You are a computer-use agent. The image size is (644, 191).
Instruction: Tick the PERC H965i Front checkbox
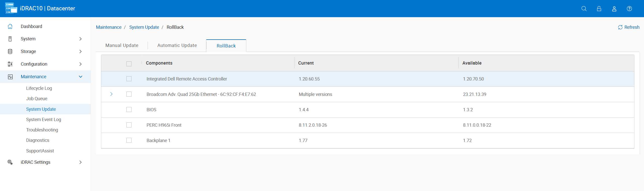pos(129,125)
